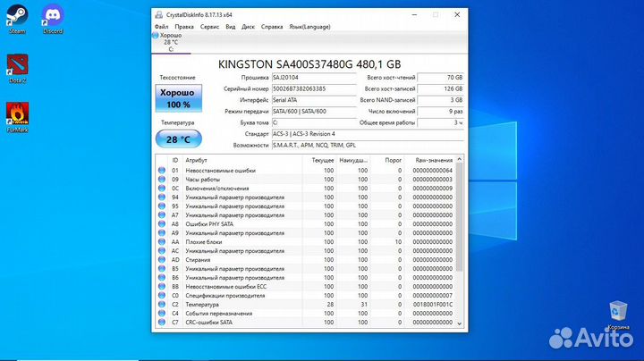644x361 pixels.
Task: Open the Правка menu
Action: click(x=184, y=27)
